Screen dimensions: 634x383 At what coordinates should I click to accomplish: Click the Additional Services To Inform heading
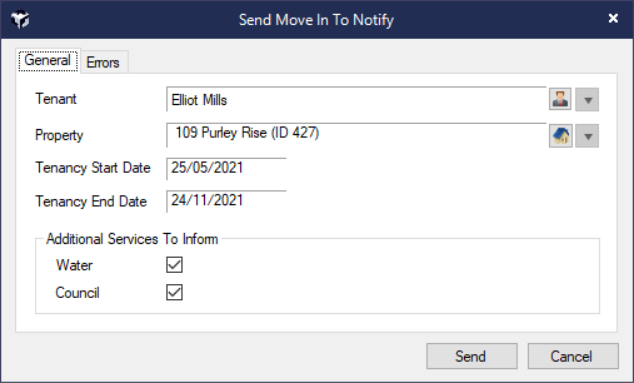point(132,239)
